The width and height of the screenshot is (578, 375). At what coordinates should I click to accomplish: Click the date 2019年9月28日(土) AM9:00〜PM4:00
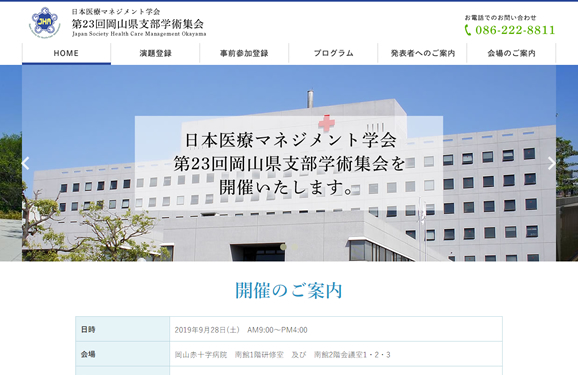click(x=241, y=330)
